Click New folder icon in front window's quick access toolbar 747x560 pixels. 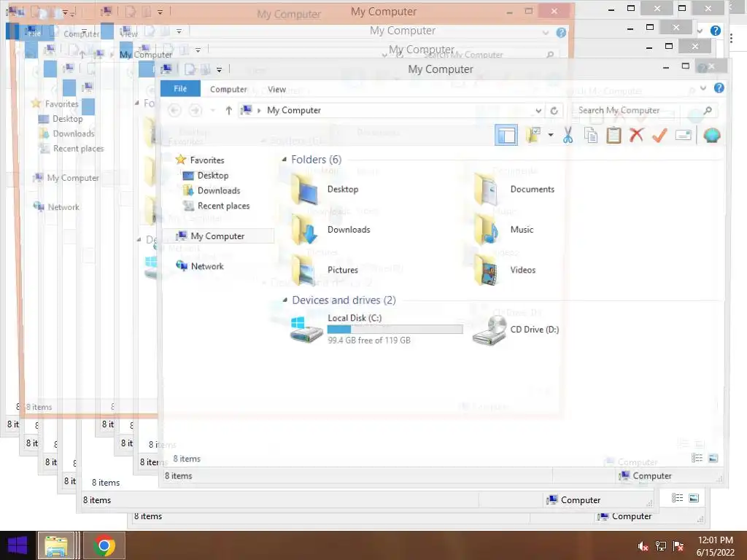(x=206, y=69)
